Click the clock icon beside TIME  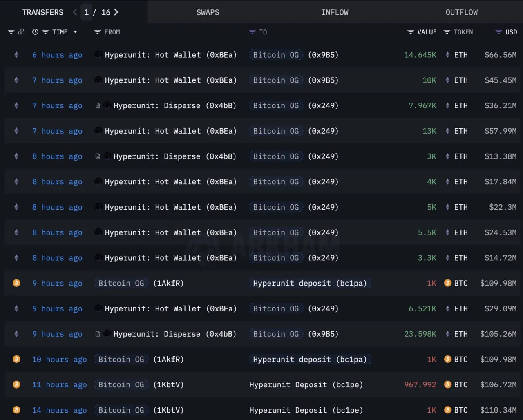[35, 32]
